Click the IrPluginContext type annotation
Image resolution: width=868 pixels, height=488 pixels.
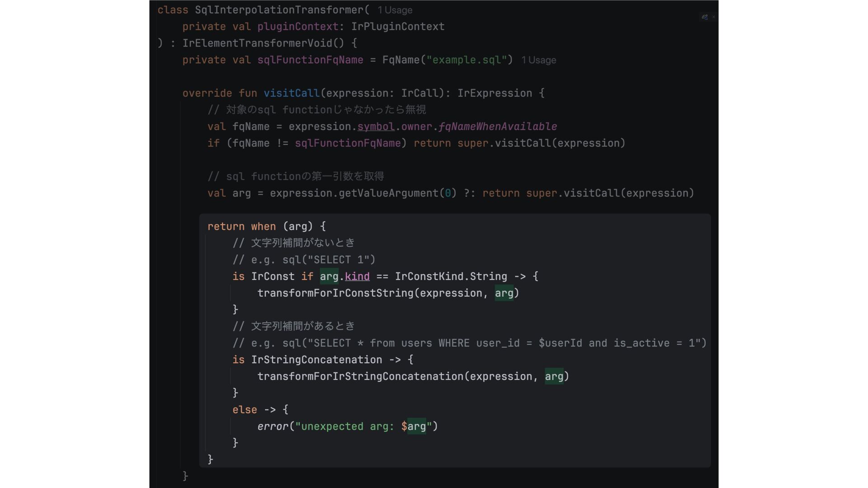coord(397,27)
